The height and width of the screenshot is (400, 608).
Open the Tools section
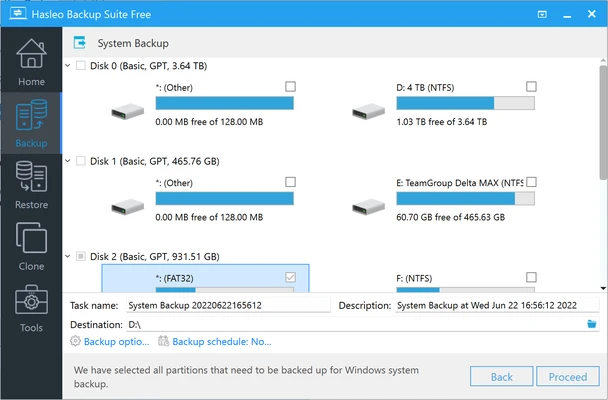pos(31,308)
